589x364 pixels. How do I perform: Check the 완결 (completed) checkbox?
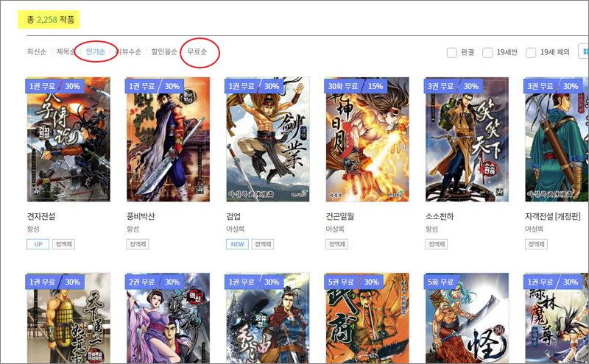click(452, 52)
